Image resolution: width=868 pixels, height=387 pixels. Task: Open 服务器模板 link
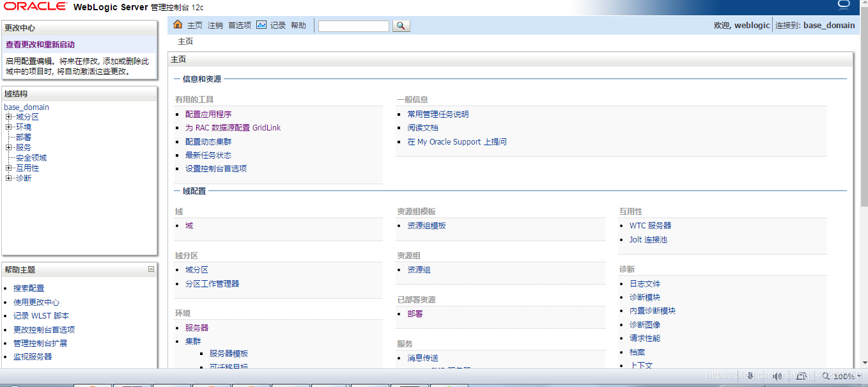tap(229, 354)
